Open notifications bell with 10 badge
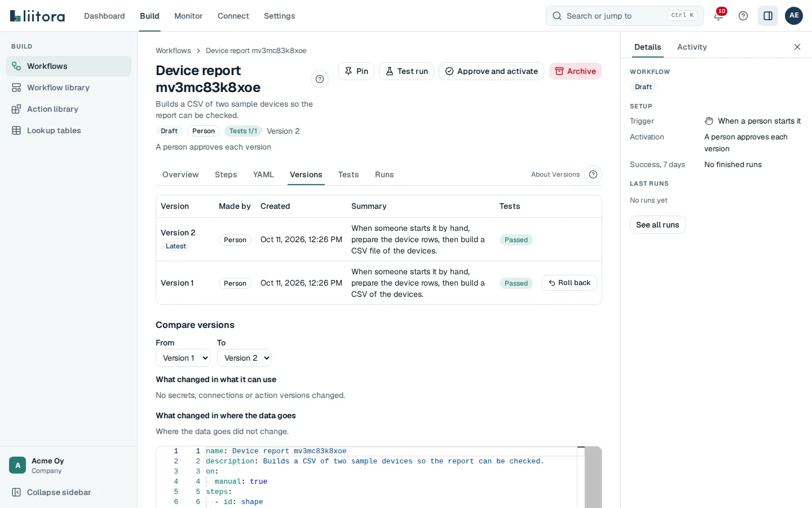The width and height of the screenshot is (812, 508). (x=718, y=16)
